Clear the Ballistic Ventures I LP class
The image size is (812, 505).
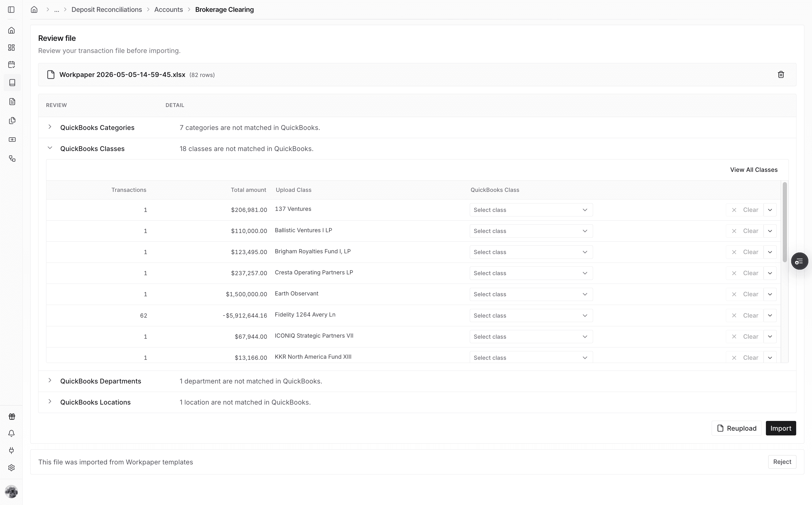[744, 231]
